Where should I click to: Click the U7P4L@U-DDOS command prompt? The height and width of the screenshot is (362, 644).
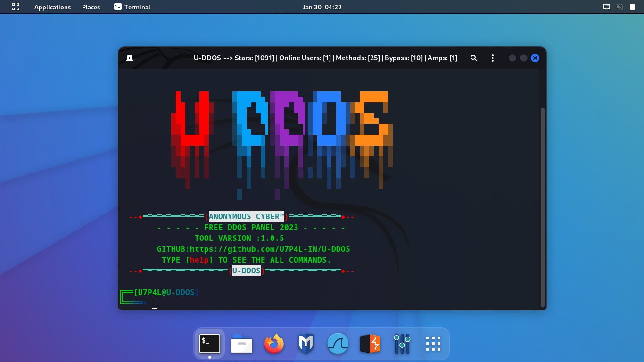[166, 292]
